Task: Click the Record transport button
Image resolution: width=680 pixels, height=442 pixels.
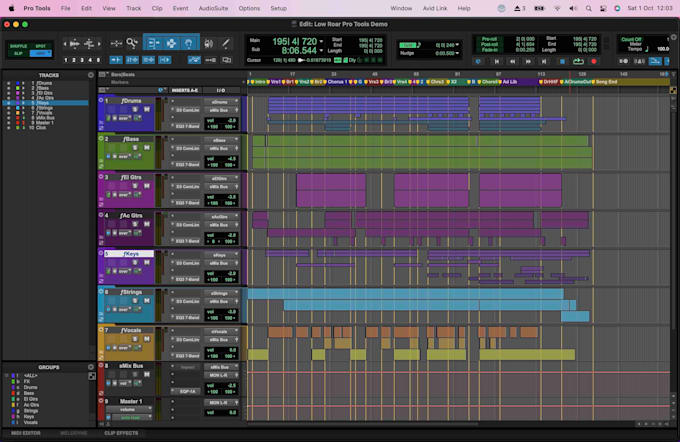Action: coord(594,62)
